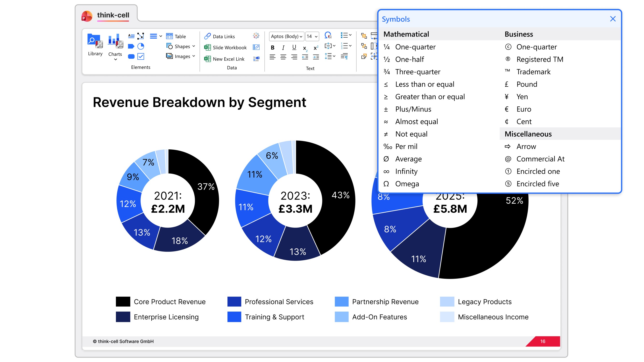The width and height of the screenshot is (644, 362).
Task: Insert a rounded rectangle element
Action: (131, 56)
